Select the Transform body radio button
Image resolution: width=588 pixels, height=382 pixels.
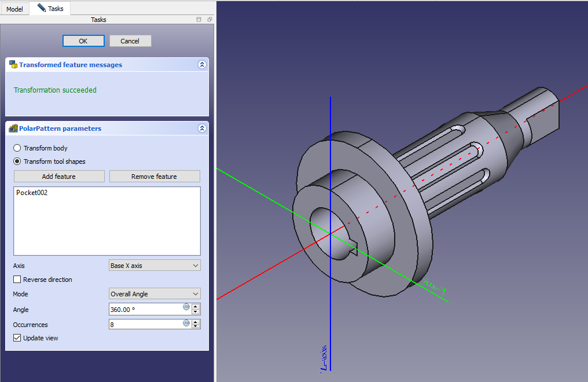click(x=17, y=149)
